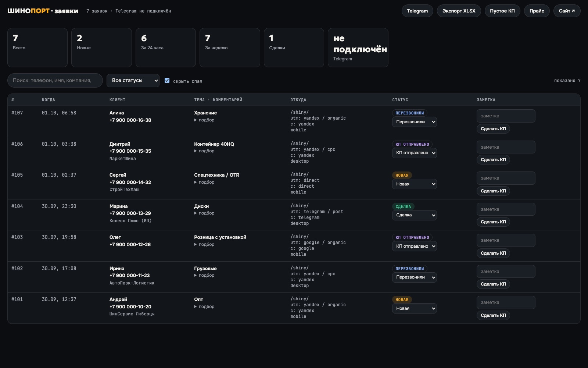Click 'Сделать КП' for Олег's request
This screenshot has width=588, height=368.
tap(493, 253)
